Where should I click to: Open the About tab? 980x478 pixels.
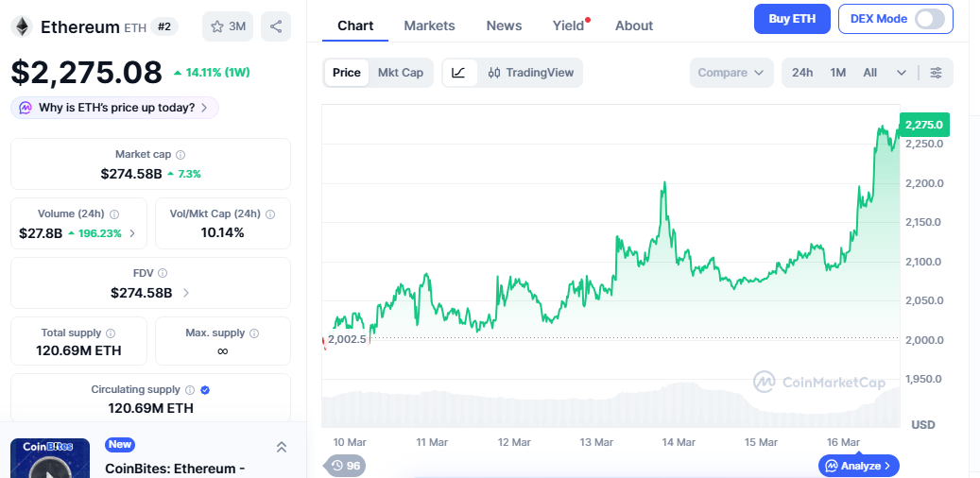click(x=634, y=26)
